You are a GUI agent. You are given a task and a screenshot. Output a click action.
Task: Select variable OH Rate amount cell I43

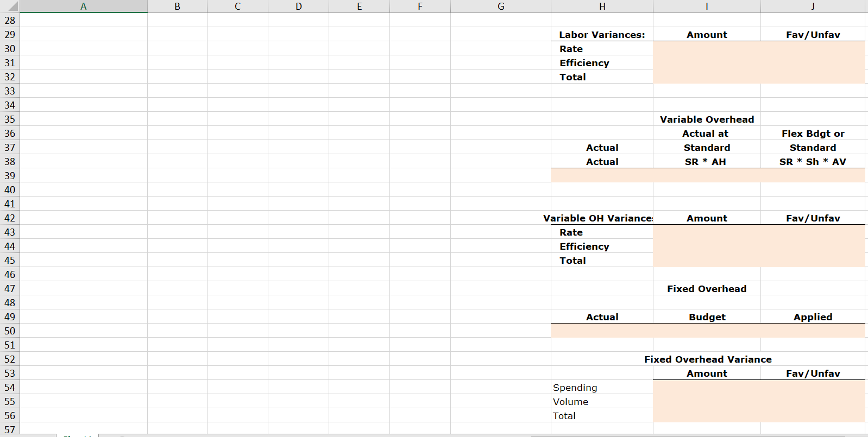pyautogui.click(x=707, y=232)
